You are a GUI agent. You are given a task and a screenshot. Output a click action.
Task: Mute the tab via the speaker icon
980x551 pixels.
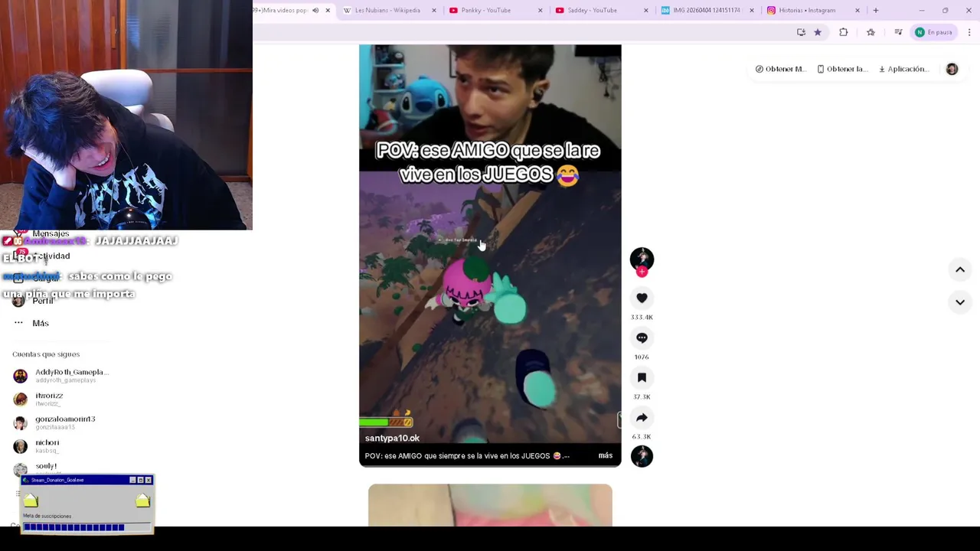(x=315, y=11)
